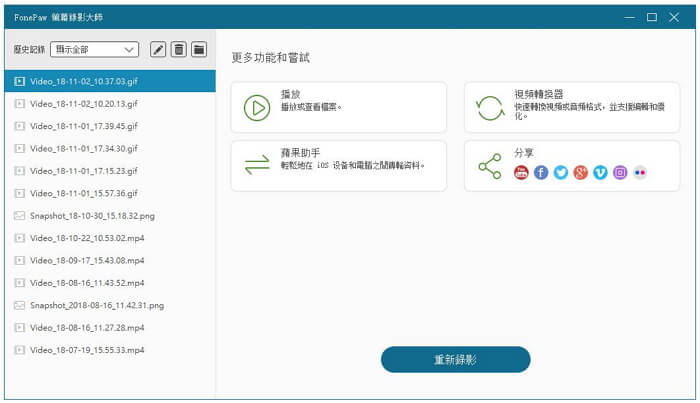
Task: Click the video converter circular arrows icon
Action: [490, 108]
